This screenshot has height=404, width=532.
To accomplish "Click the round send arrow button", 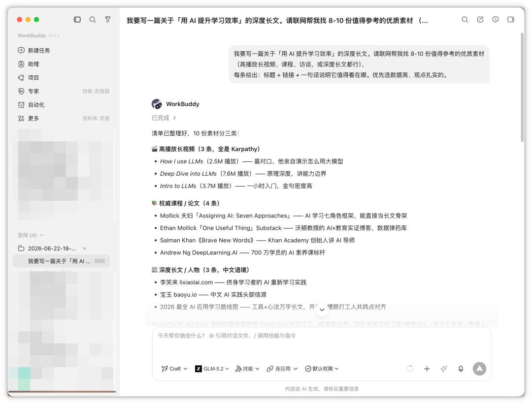I will tap(479, 369).
